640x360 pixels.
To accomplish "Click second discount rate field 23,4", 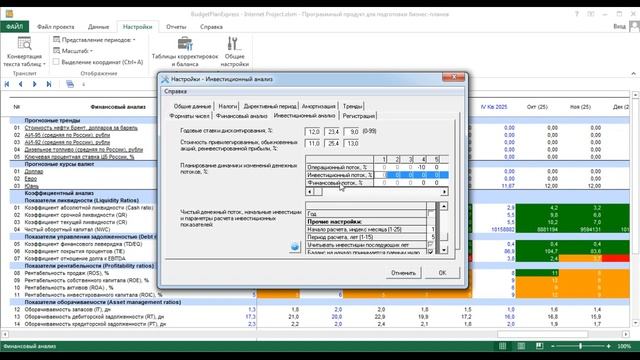I will [x=333, y=131].
